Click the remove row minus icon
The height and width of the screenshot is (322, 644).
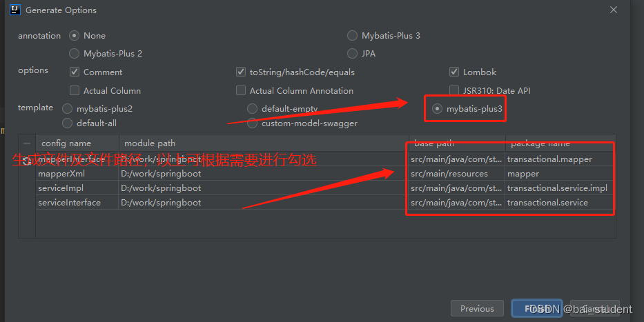pyautogui.click(x=27, y=143)
